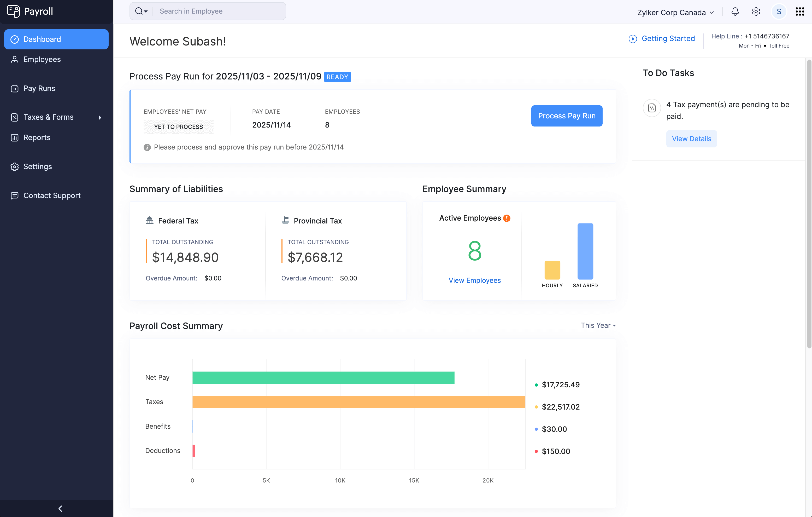Click View Employees under Active Employees
812x517 pixels.
(474, 280)
